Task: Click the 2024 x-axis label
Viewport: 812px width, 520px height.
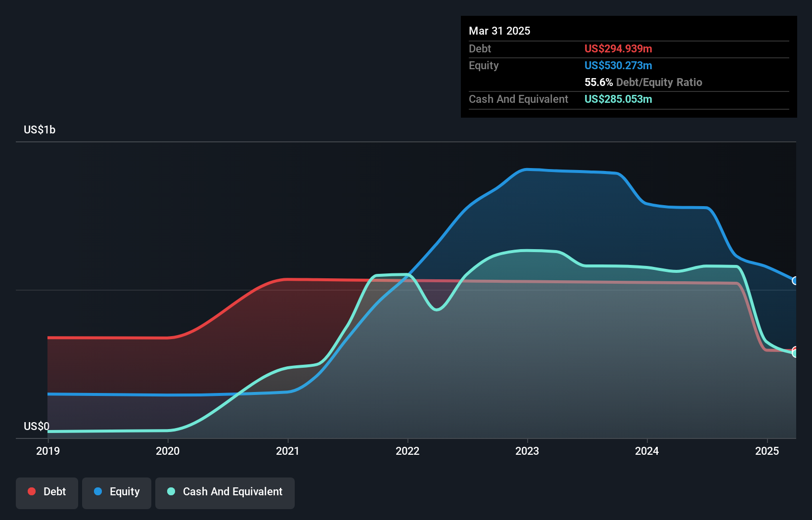Action: tap(647, 451)
